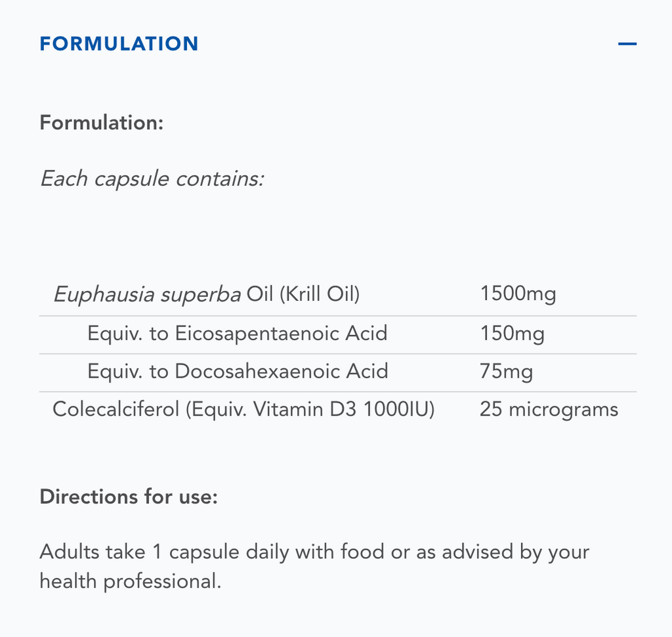672x637 pixels.
Task: Click the 75mg amount value
Action: pos(506,372)
